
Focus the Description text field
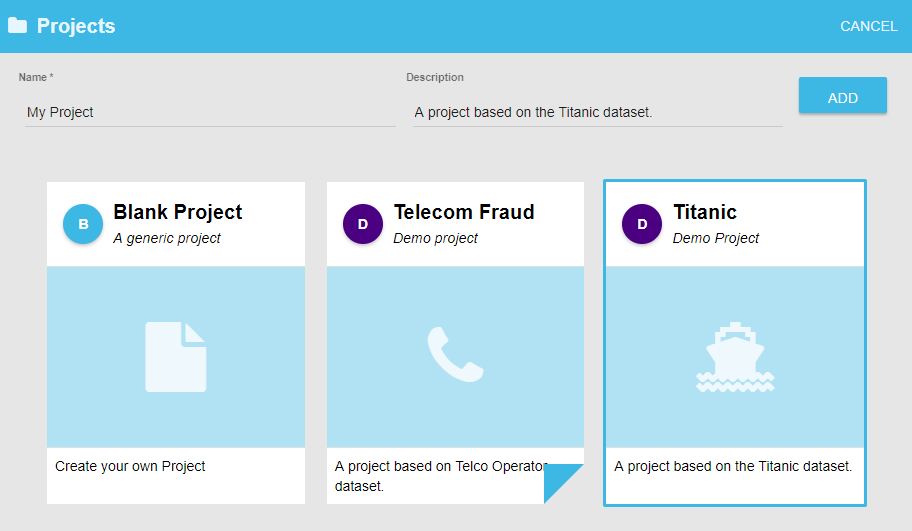(597, 112)
